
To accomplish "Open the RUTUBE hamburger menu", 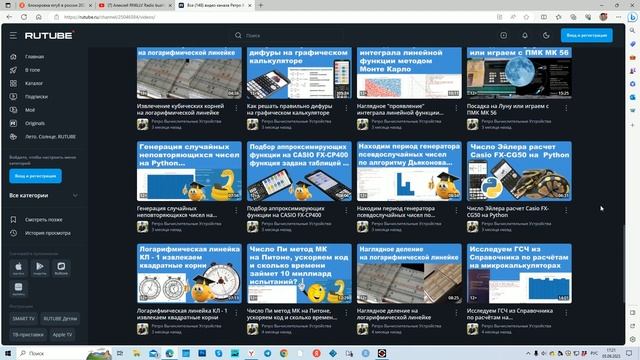I will (13, 36).
